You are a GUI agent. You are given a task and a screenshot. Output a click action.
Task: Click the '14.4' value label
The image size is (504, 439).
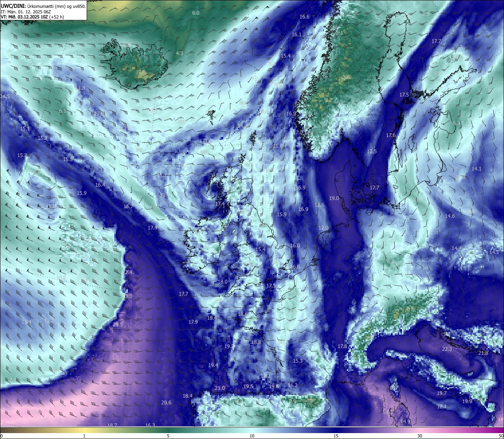[456, 248]
